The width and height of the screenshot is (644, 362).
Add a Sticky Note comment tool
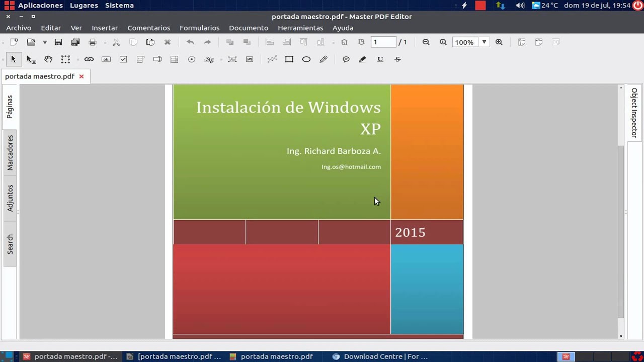[346, 59]
